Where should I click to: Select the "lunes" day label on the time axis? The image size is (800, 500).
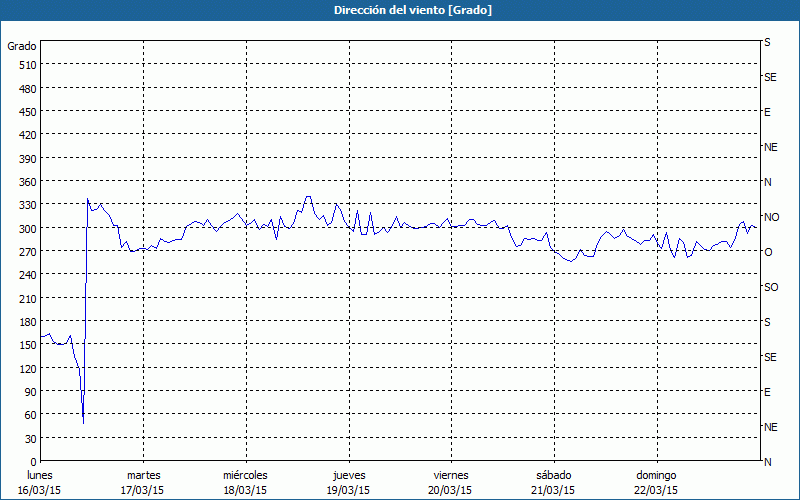point(40,475)
